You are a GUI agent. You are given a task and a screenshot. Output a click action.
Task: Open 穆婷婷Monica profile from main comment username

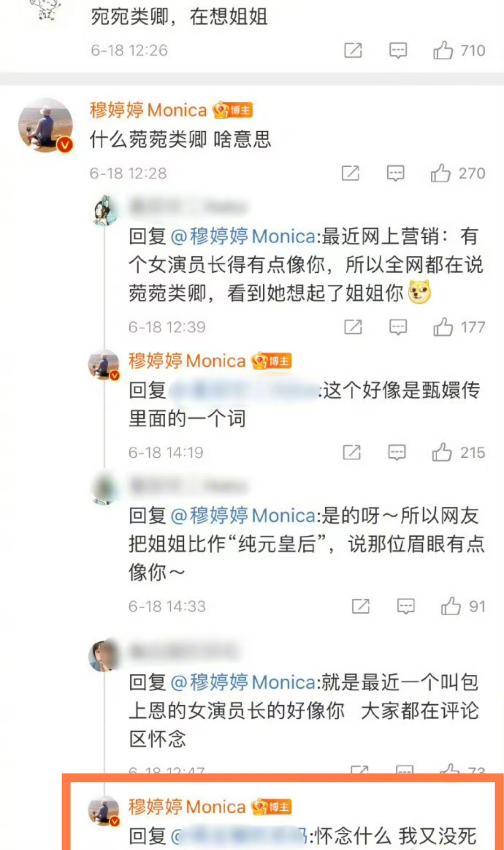click(148, 110)
